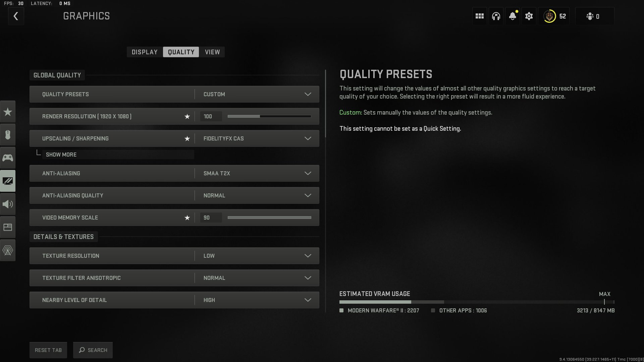
Task: Open the Anti-Aliasing dropdown
Action: coord(256,173)
